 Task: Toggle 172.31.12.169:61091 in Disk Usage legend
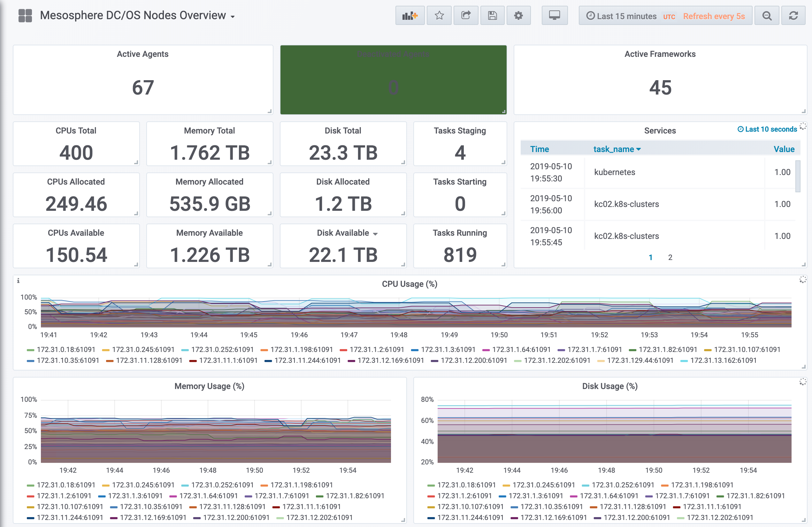pyautogui.click(x=553, y=518)
